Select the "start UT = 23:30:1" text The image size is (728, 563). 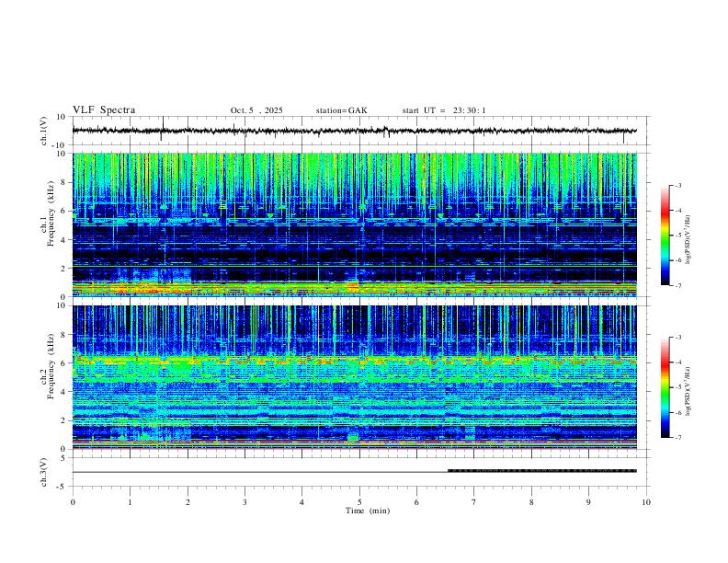click(444, 110)
